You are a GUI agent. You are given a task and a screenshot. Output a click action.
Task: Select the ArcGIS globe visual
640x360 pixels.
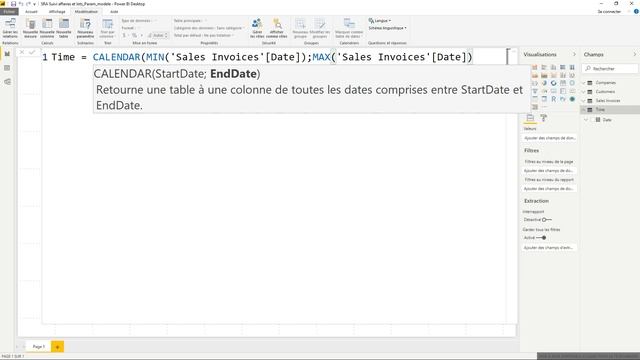coord(572,99)
